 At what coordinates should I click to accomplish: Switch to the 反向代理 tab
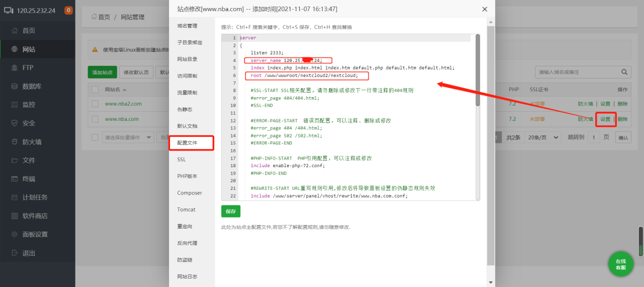(187, 243)
